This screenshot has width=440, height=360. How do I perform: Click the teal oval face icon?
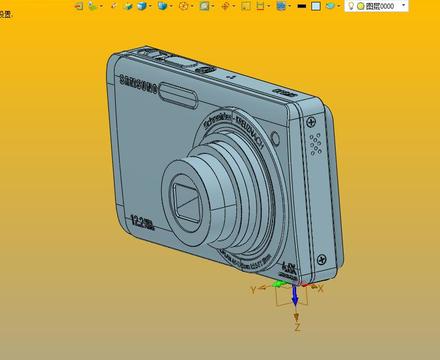click(330, 6)
